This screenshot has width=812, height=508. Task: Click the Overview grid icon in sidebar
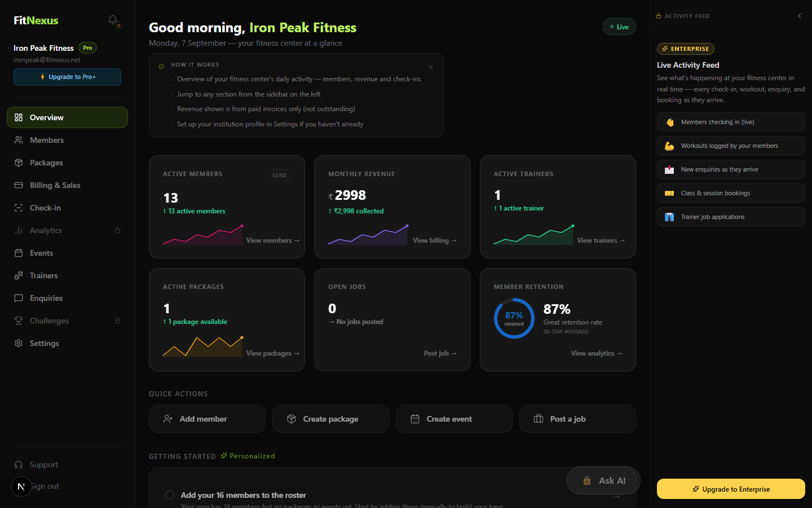click(19, 117)
